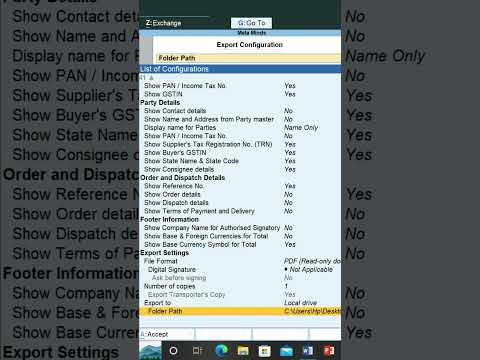Open File Explorer from the taskbar
Screen dimensions: 480x360
[x=243, y=351]
